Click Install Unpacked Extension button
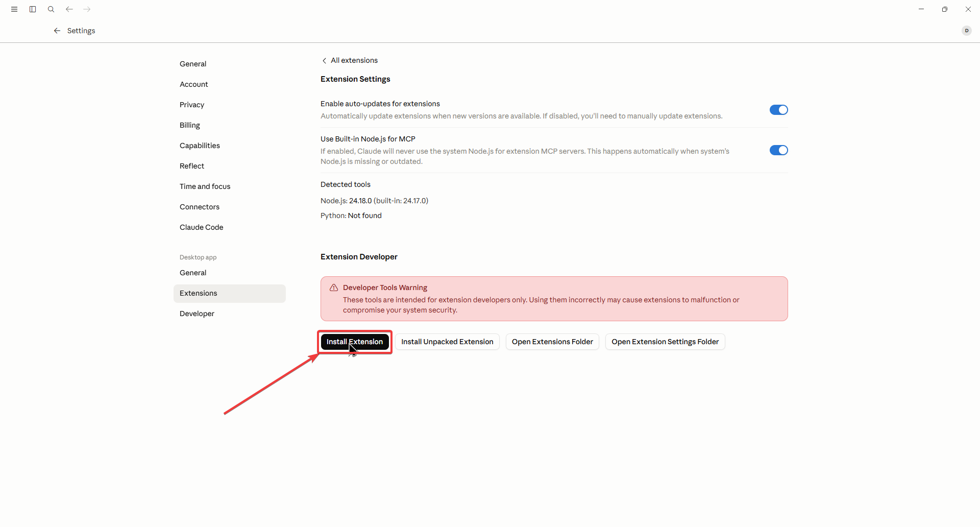 click(447, 342)
